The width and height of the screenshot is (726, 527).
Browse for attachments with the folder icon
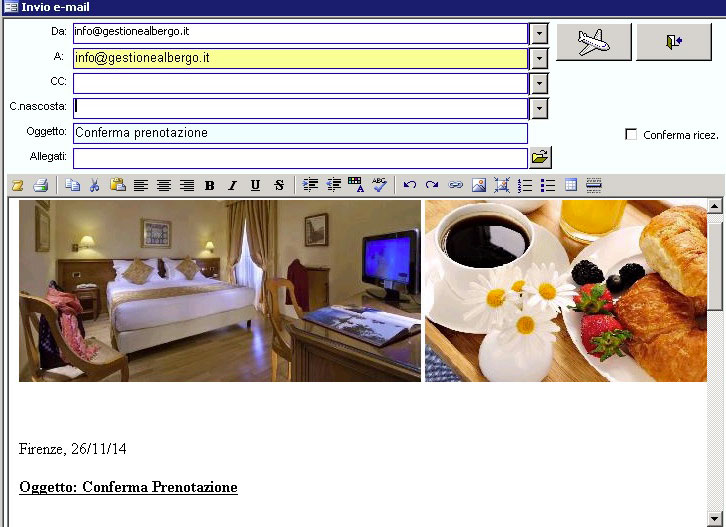540,157
